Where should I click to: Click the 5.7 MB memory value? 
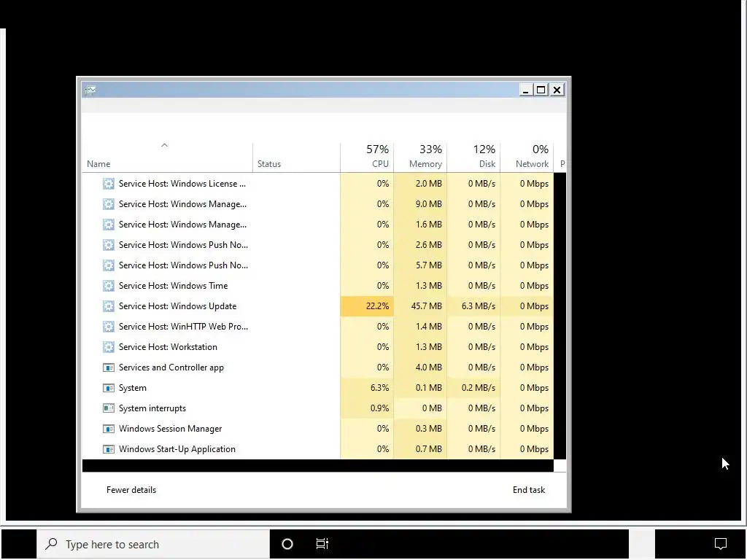click(x=429, y=265)
